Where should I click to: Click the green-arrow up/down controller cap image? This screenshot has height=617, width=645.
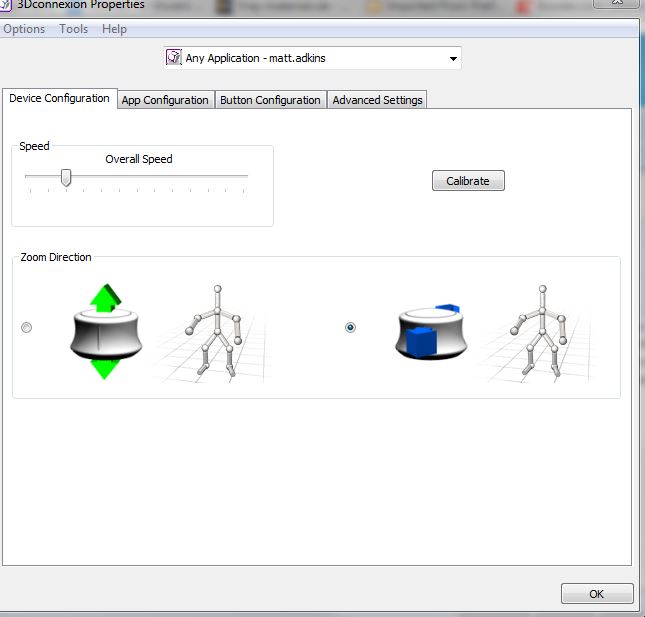(x=106, y=332)
